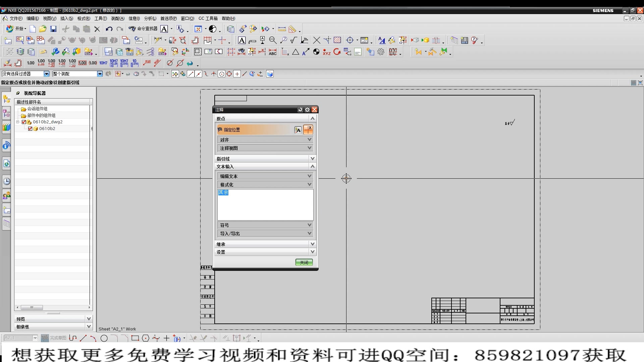Open the Command Finder (命令查找器) tool
The width and height of the screenshot is (644, 362).
click(143, 29)
